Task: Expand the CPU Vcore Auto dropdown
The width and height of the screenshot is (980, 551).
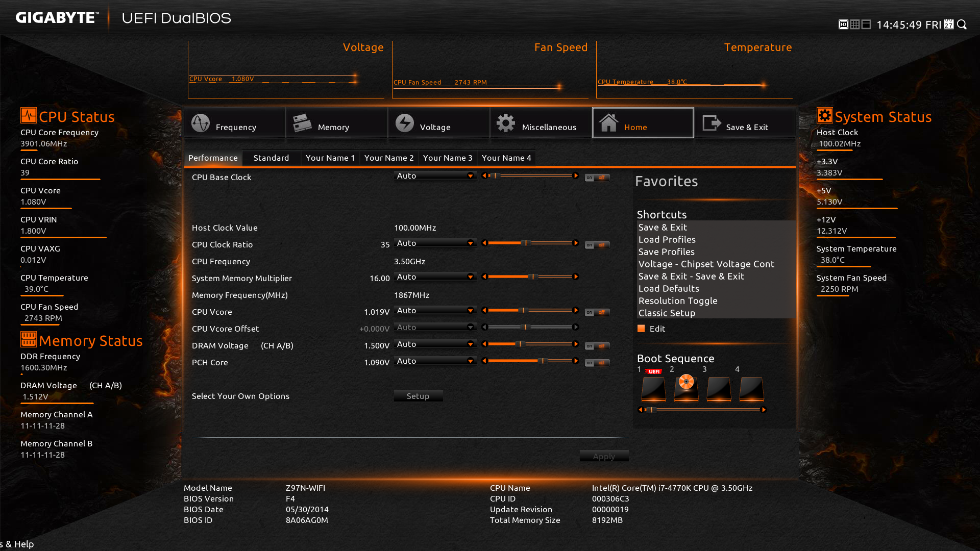Action: point(471,311)
